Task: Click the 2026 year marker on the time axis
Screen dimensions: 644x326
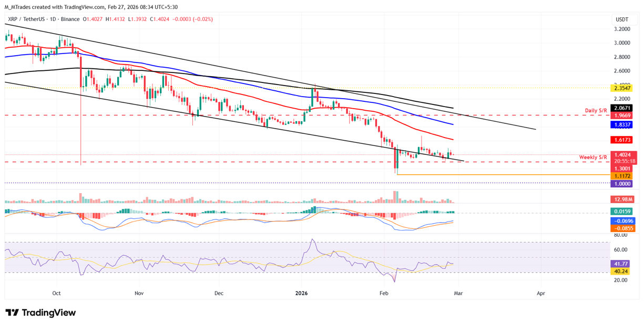Action: click(301, 293)
